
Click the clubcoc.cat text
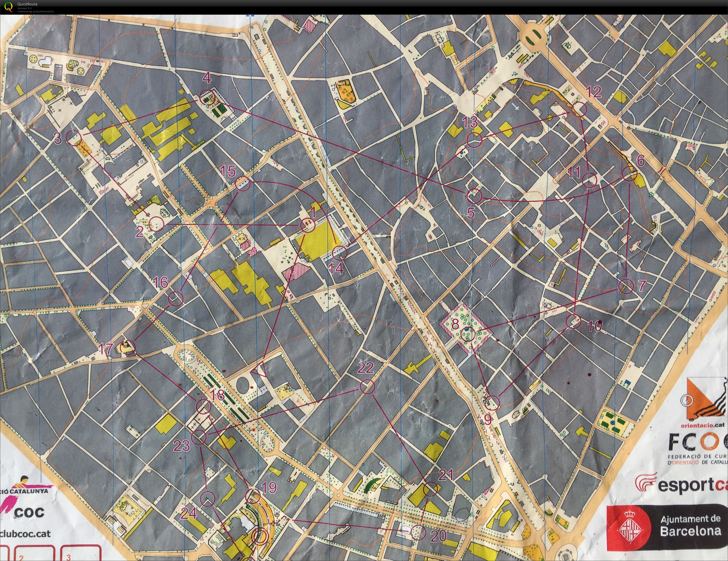click(26, 533)
